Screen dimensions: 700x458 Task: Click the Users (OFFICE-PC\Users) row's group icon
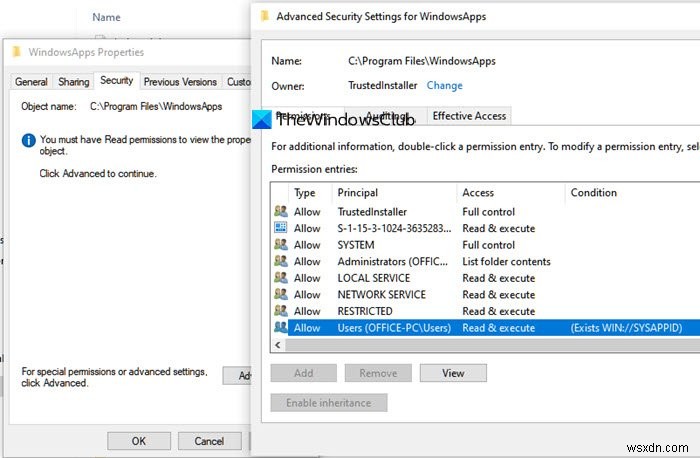pyautogui.click(x=281, y=327)
